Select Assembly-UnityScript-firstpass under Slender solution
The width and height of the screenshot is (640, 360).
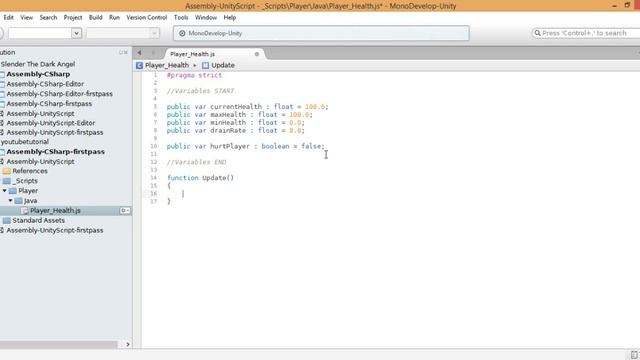55,132
